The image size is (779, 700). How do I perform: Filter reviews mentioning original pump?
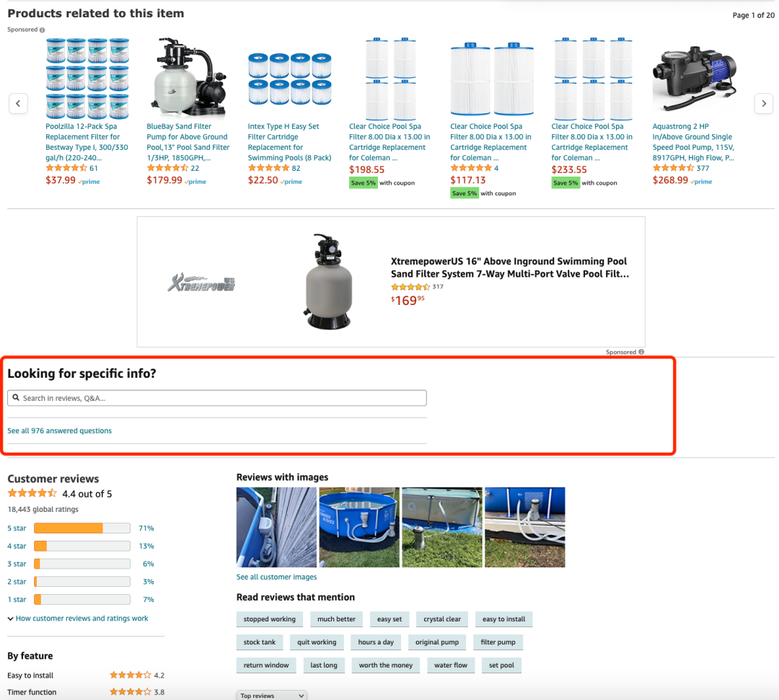point(437,642)
